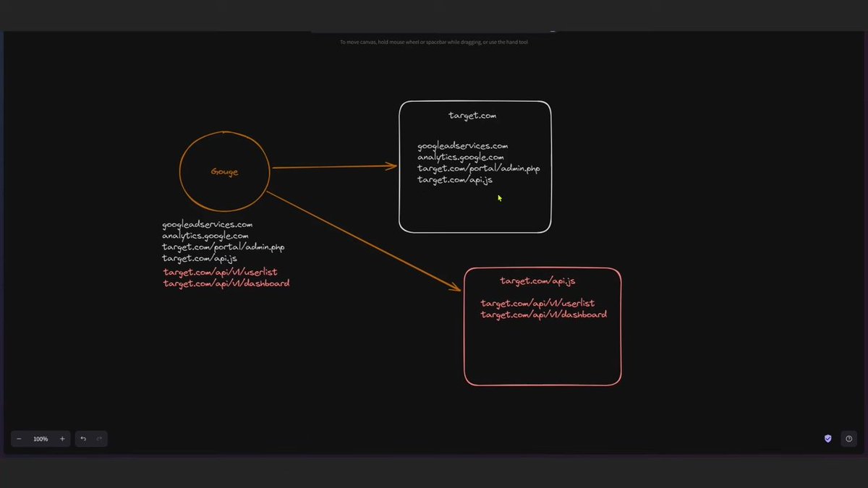This screenshot has height=488, width=868.
Task: Select target.com/api/v1/userlist inside the red box
Action: (537, 304)
